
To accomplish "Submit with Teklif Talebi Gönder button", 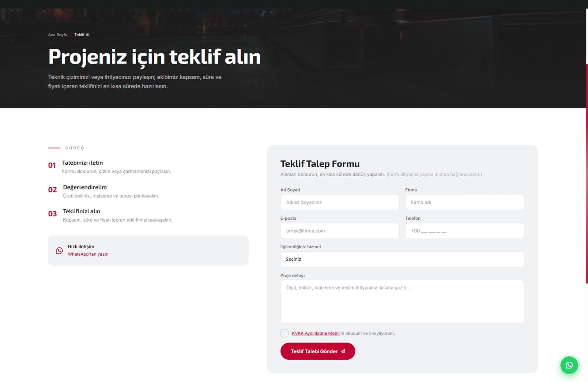I will point(318,351).
